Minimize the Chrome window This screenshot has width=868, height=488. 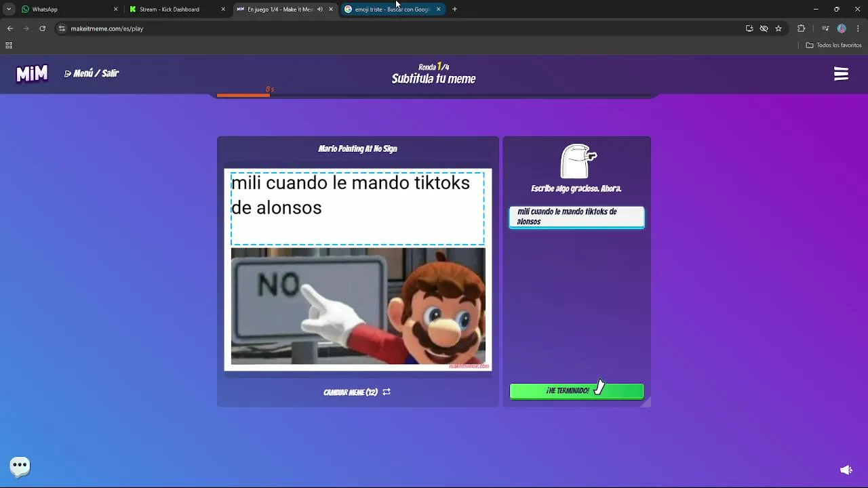816,9
